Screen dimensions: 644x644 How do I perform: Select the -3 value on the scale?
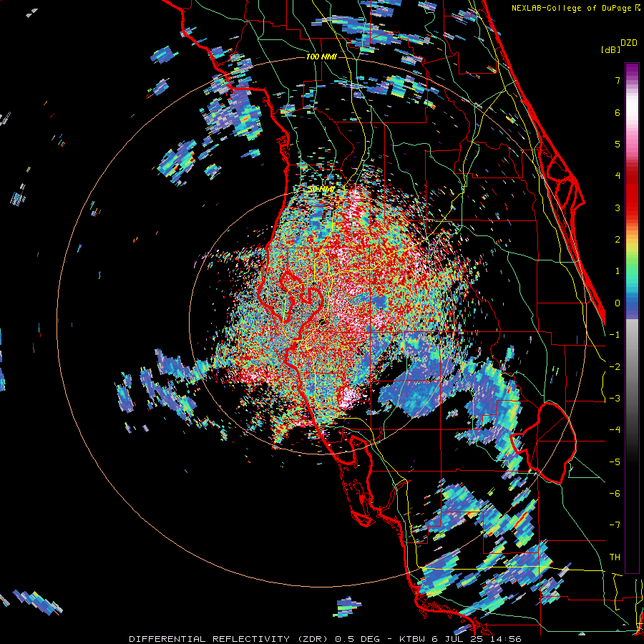(615, 399)
